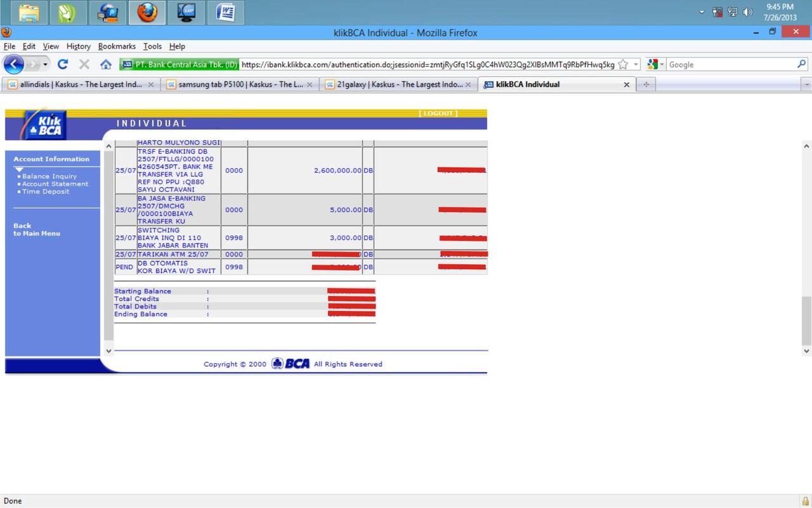Reload the klikBCA page

tap(62, 64)
